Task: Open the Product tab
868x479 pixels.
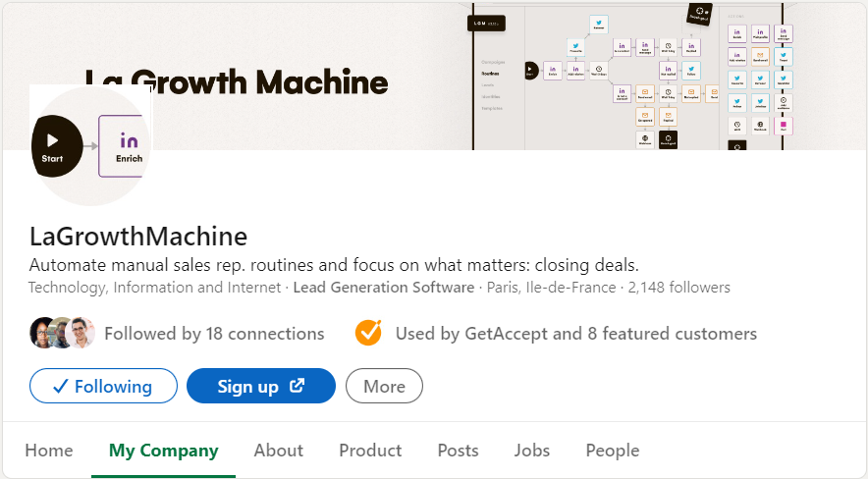Action: pyautogui.click(x=370, y=451)
